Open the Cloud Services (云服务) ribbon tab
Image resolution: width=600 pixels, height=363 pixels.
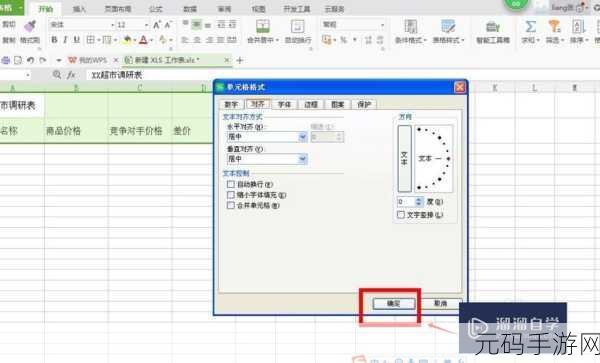click(x=334, y=9)
